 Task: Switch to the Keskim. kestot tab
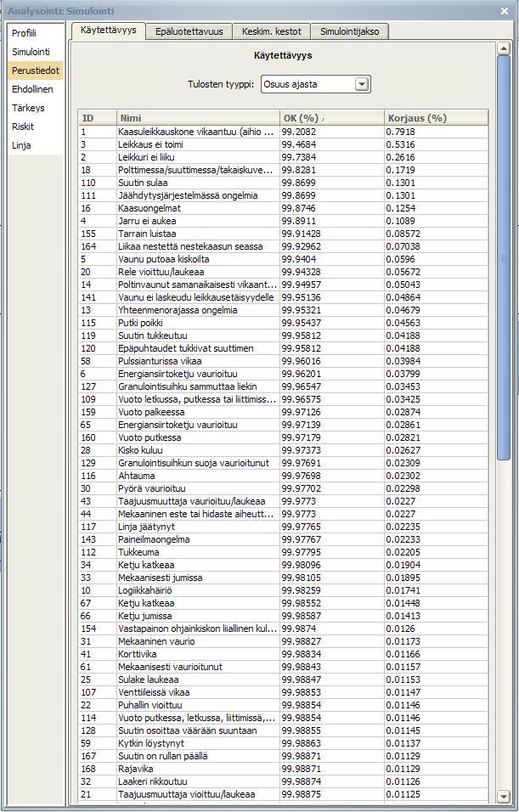coord(272,31)
